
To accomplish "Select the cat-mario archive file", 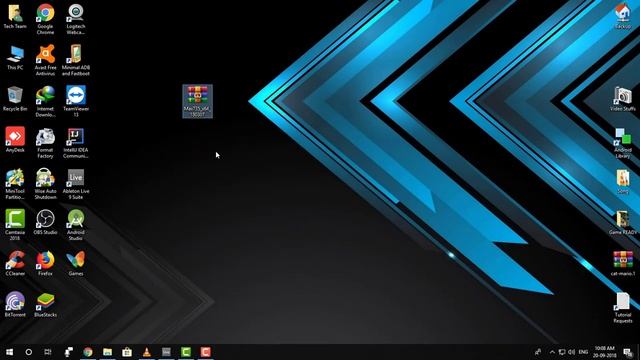I will click(x=623, y=263).
